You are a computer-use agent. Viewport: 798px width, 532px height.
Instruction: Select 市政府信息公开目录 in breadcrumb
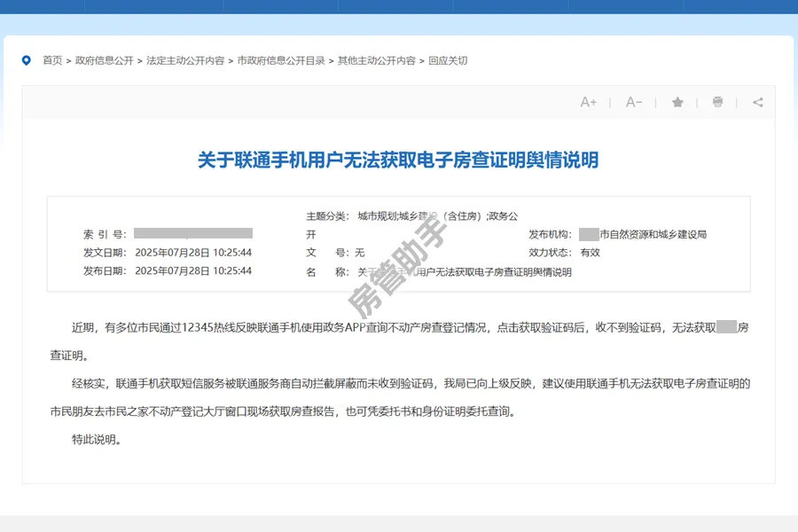(281, 60)
